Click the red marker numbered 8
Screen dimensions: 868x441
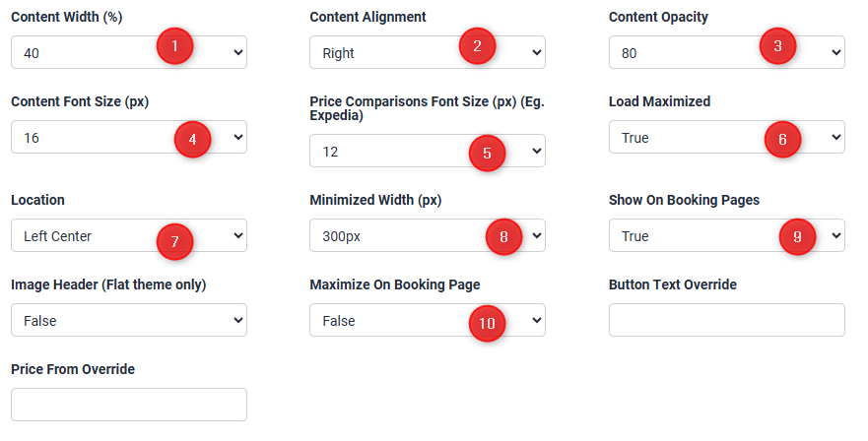pyautogui.click(x=504, y=237)
